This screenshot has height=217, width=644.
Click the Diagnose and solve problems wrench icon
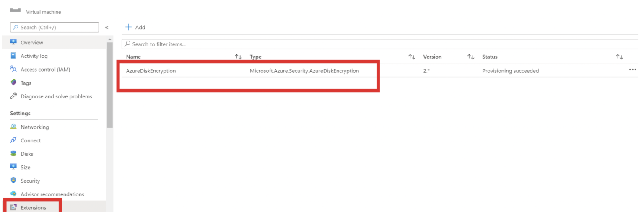[x=13, y=96]
